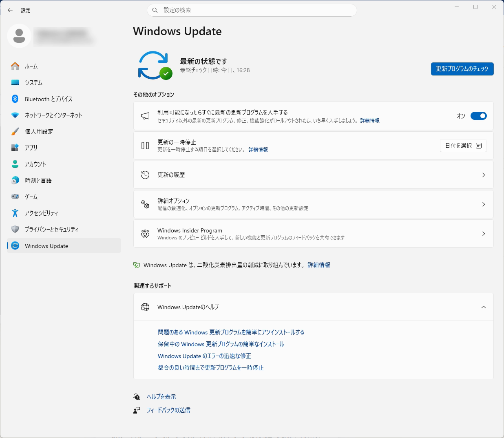Click the search magnifier icon
This screenshot has height=438, width=504.
coord(155,10)
